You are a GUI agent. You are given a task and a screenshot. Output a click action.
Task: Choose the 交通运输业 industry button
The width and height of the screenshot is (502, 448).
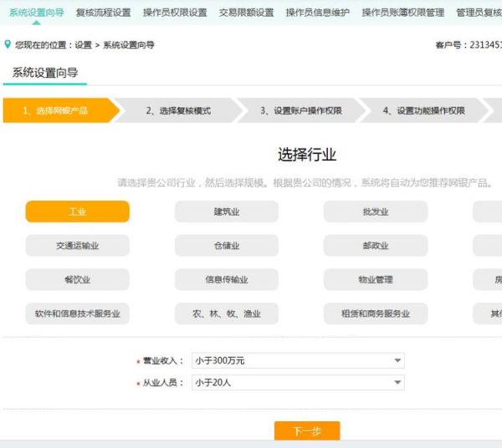click(x=77, y=246)
